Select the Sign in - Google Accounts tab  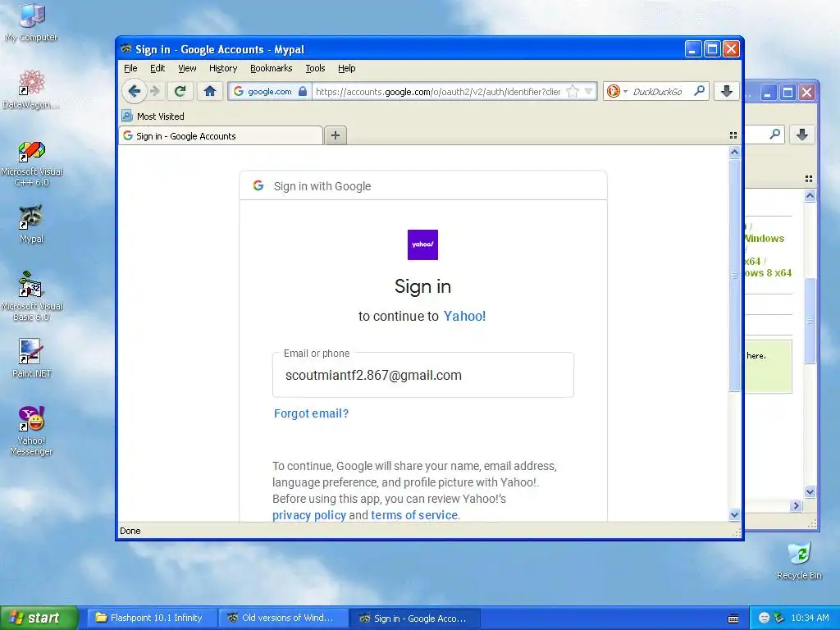(x=221, y=135)
